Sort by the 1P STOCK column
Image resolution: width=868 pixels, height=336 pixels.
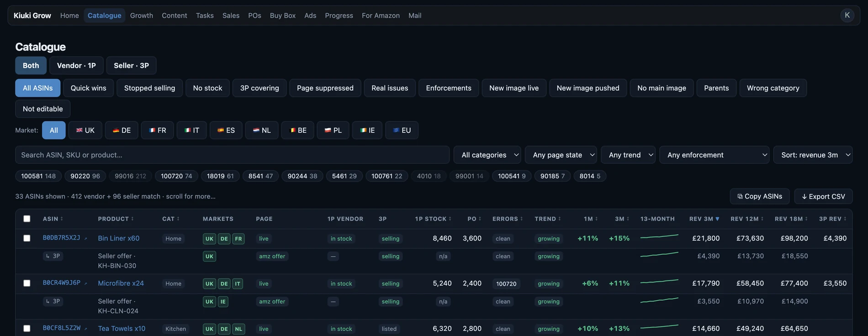click(433, 219)
